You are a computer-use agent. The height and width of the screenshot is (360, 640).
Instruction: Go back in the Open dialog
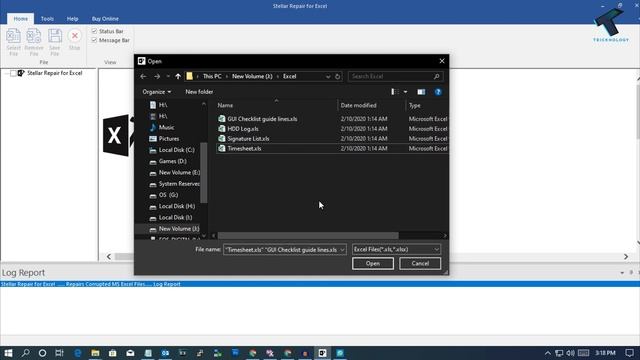[x=143, y=76]
